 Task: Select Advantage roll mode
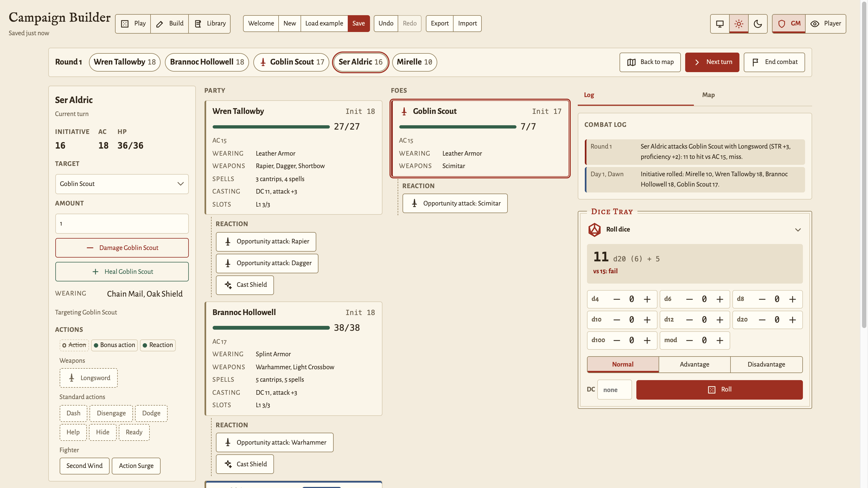tap(694, 364)
